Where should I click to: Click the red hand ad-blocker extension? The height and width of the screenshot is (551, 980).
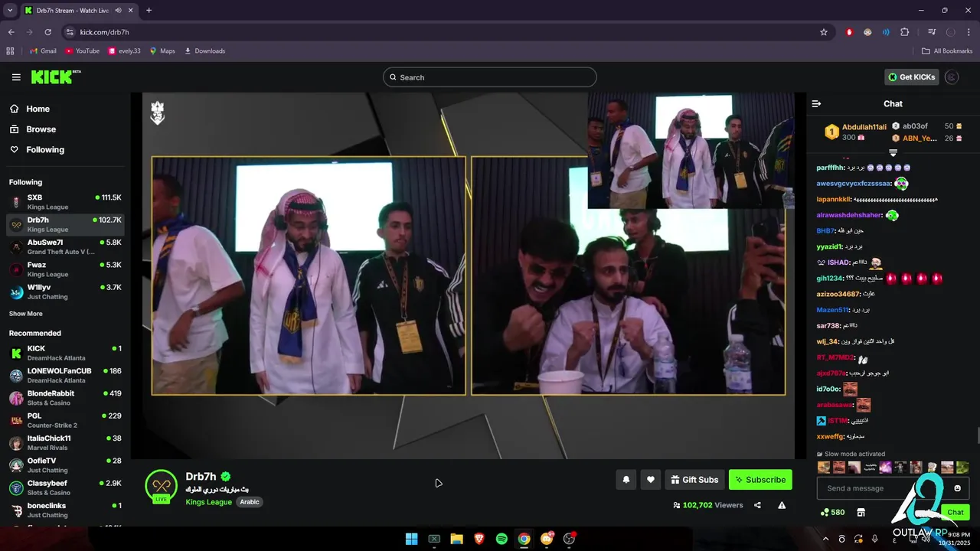pos(849,32)
